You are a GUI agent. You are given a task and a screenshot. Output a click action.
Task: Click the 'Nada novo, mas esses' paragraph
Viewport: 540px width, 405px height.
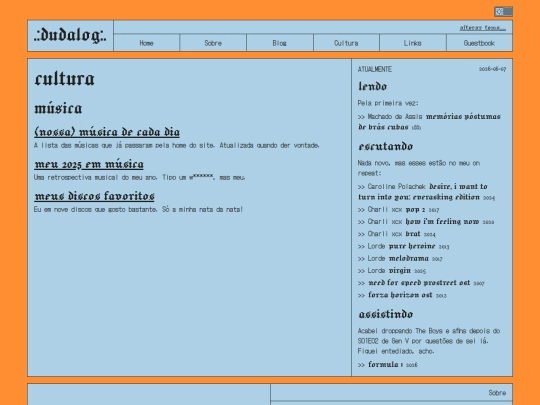tap(419, 168)
